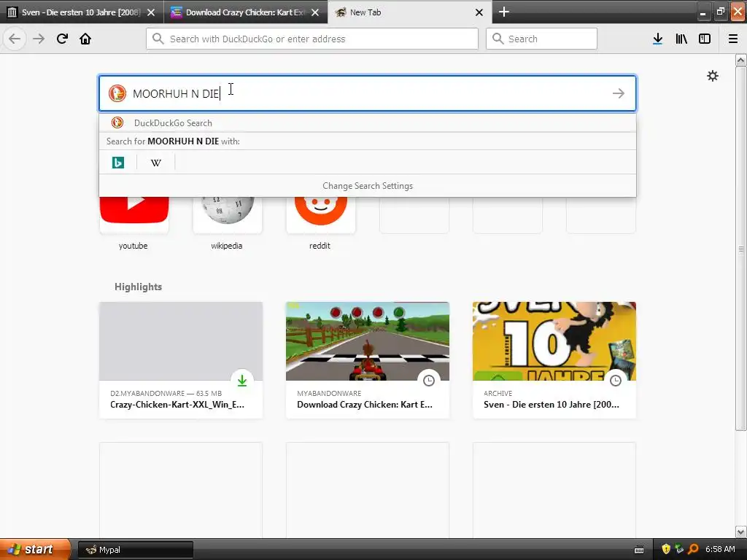747x560 pixels.
Task: Open Change Search Settings
Action: (x=368, y=186)
